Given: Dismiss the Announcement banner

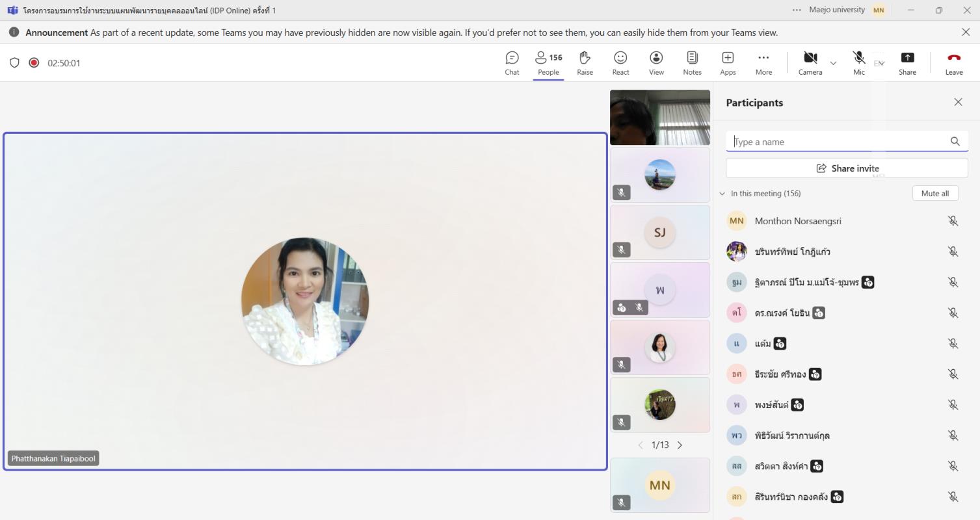Looking at the screenshot, I should tap(966, 32).
